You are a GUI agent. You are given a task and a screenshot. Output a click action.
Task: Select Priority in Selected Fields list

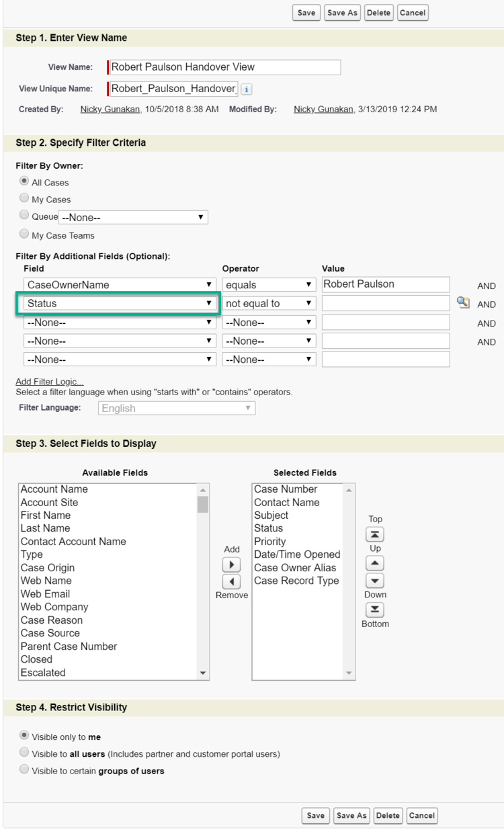tap(270, 542)
